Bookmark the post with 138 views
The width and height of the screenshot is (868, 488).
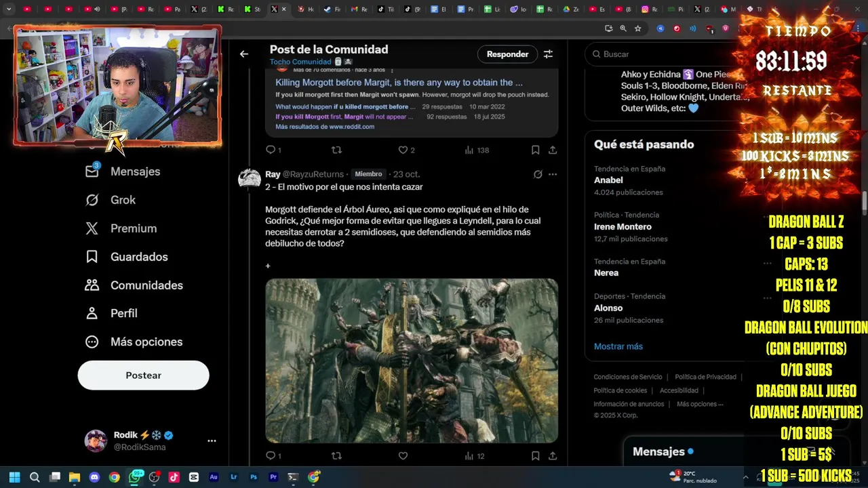(535, 150)
